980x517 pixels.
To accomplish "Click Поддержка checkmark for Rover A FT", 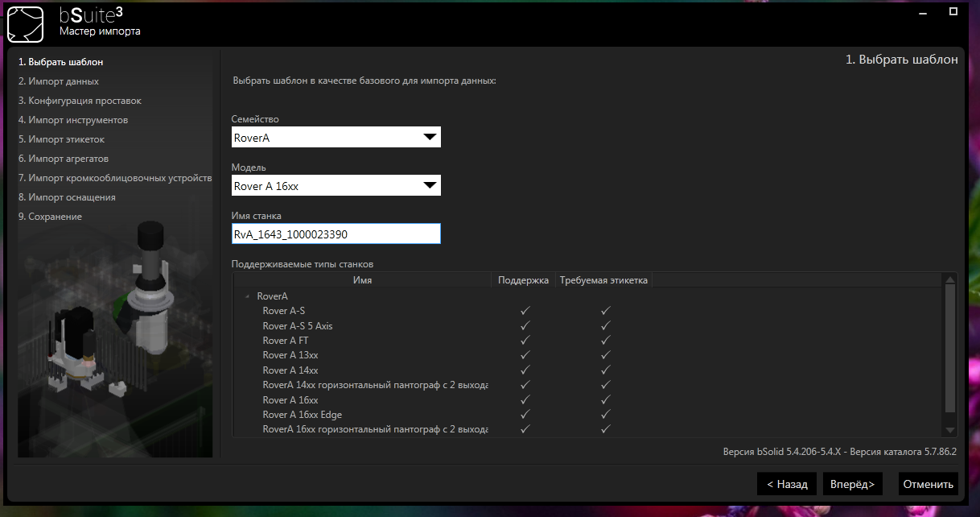I will pyautogui.click(x=525, y=341).
